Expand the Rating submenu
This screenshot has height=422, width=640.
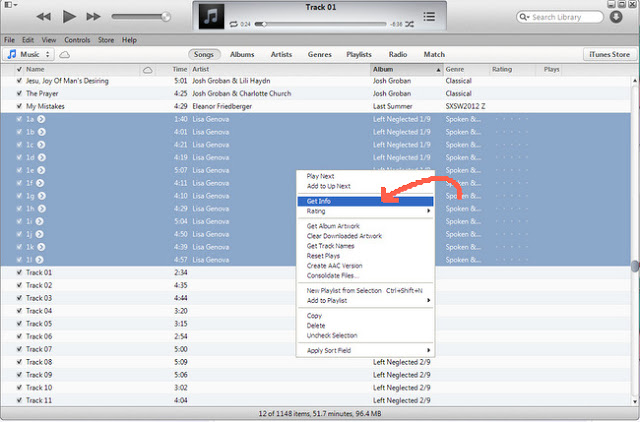tap(365, 211)
